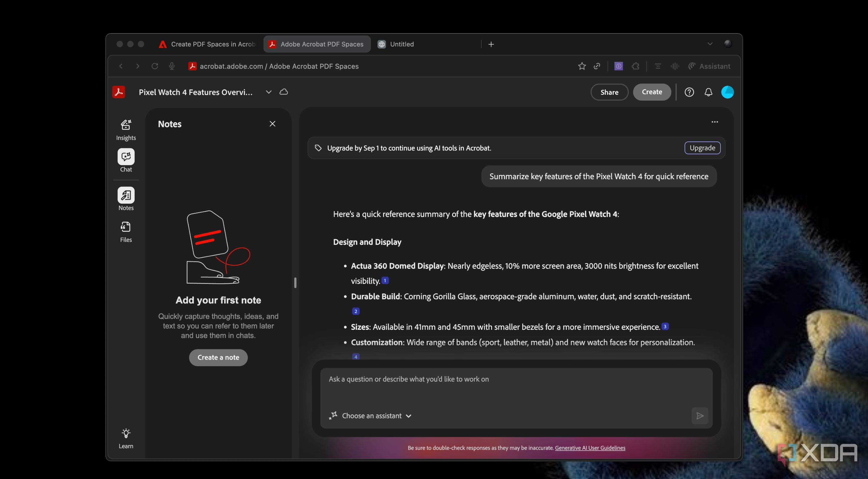Open the Learn lightbulb icon

click(126, 433)
